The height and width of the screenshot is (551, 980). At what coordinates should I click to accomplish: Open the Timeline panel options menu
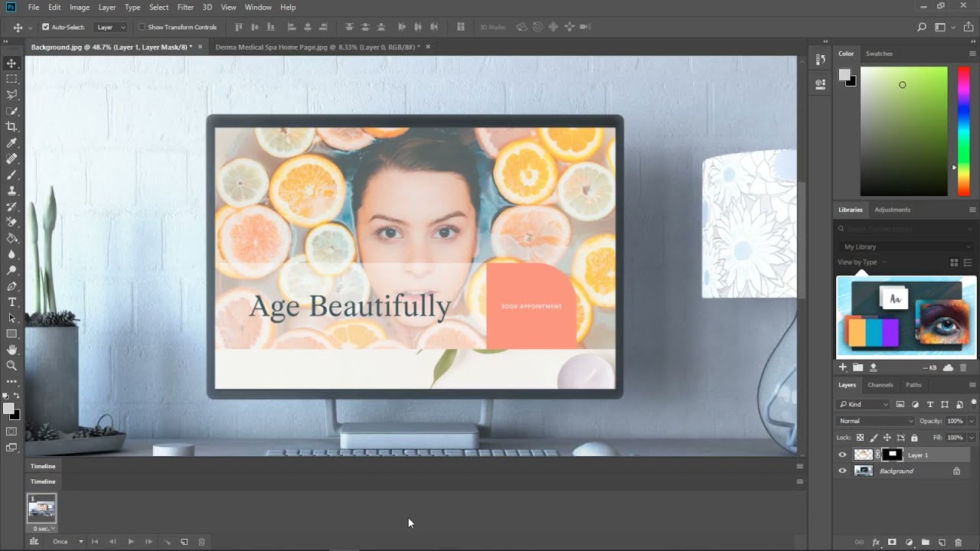[x=800, y=481]
